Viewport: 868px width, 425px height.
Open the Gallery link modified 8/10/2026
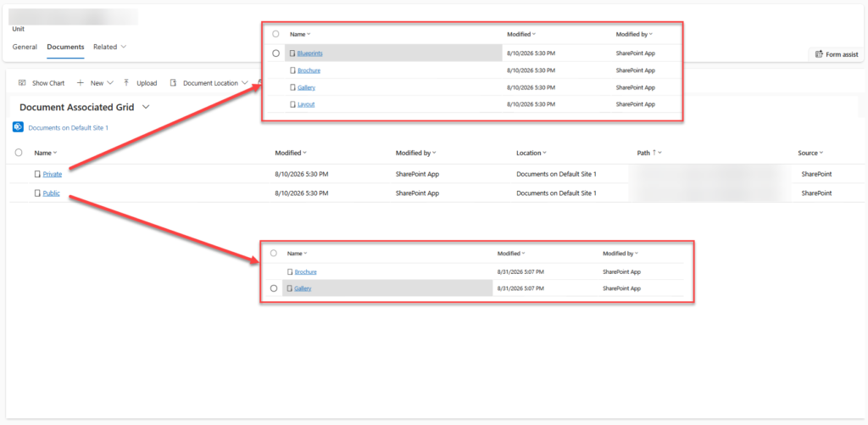306,87
